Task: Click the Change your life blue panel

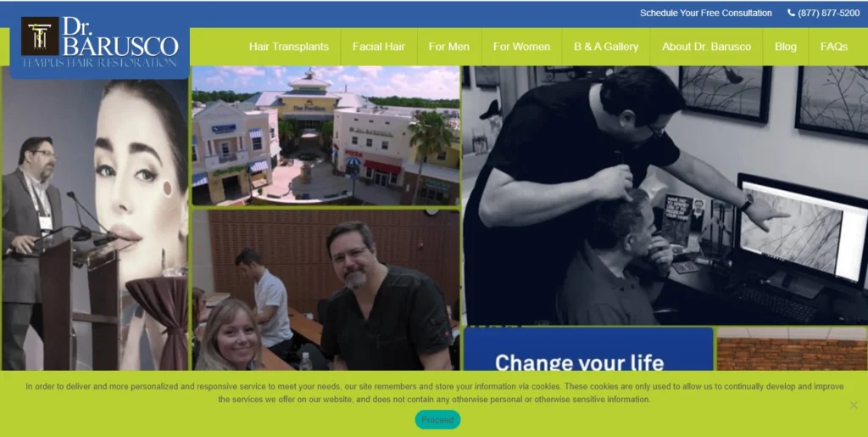Action: point(588,350)
